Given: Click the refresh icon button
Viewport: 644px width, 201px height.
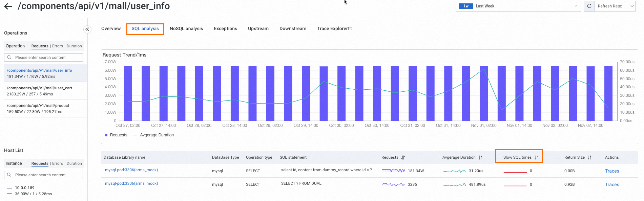Looking at the screenshot, I should (589, 6).
